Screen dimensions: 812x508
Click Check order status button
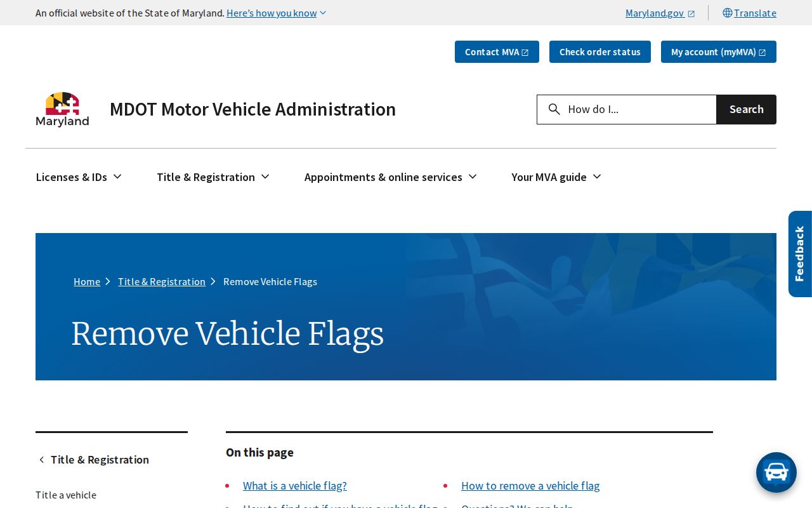(x=600, y=52)
